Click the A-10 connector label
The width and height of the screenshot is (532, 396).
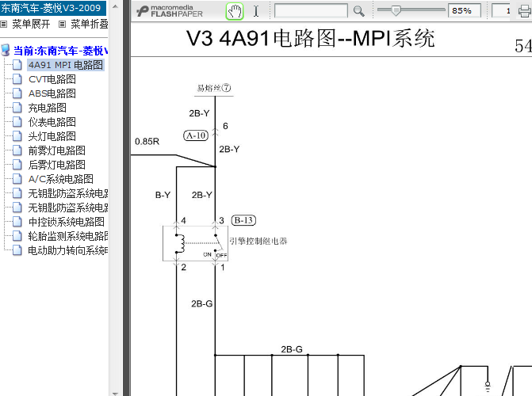point(196,135)
